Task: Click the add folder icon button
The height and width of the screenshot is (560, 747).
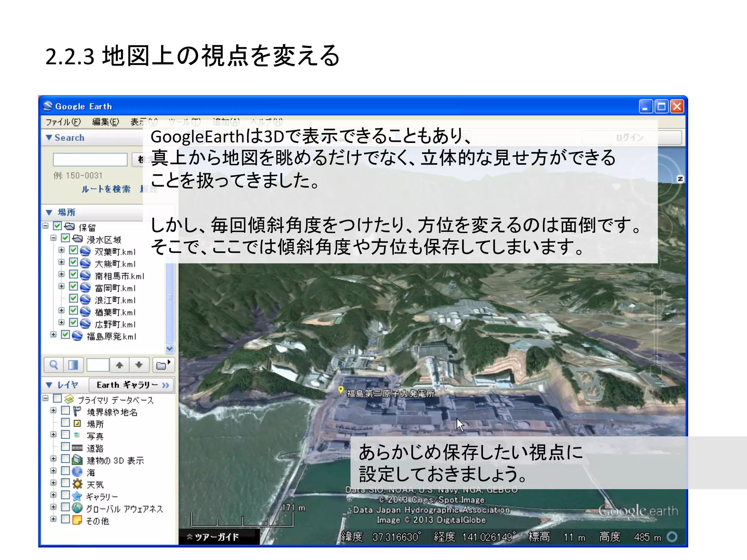Action: click(163, 365)
